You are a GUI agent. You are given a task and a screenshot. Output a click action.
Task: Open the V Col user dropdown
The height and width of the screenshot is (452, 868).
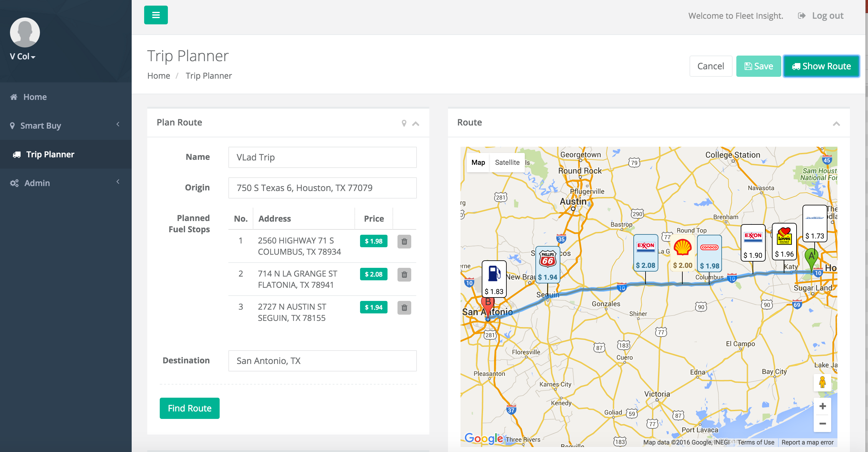pyautogui.click(x=22, y=56)
